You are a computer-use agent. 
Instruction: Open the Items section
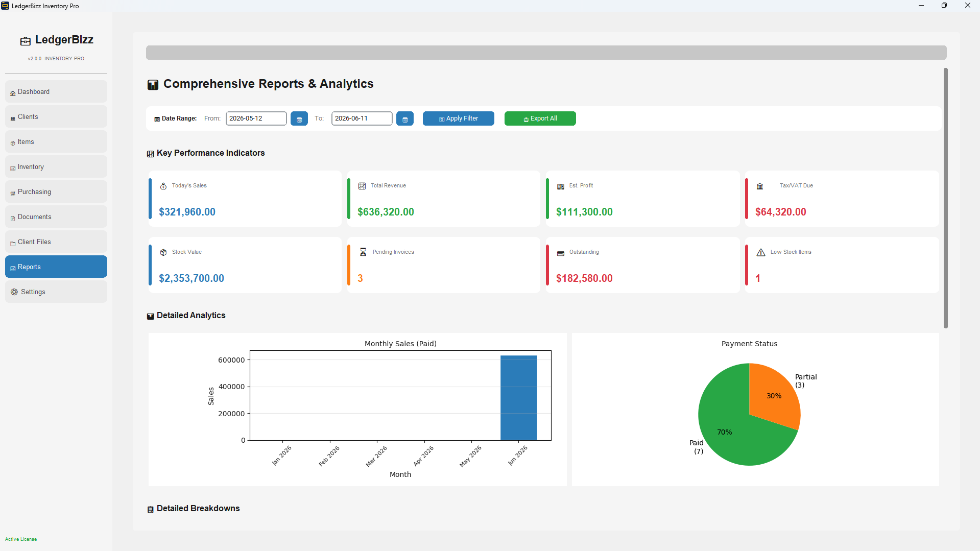tap(56, 142)
